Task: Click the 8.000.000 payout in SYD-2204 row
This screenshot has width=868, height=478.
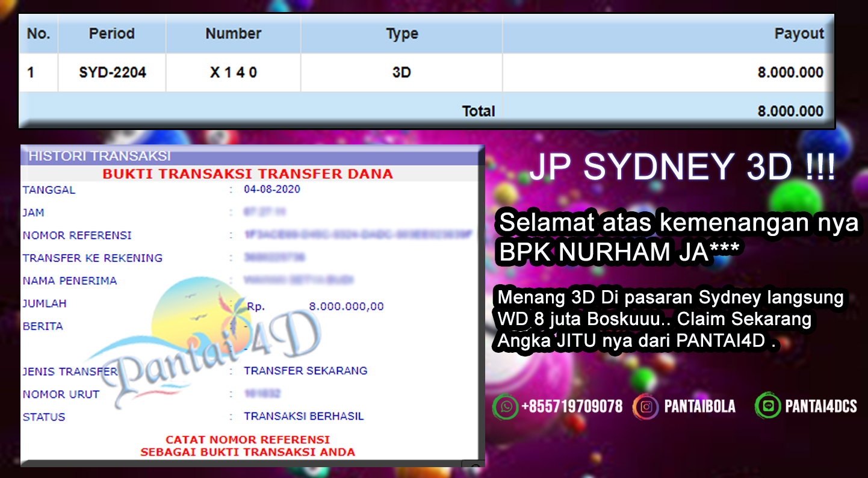Action: tap(790, 73)
